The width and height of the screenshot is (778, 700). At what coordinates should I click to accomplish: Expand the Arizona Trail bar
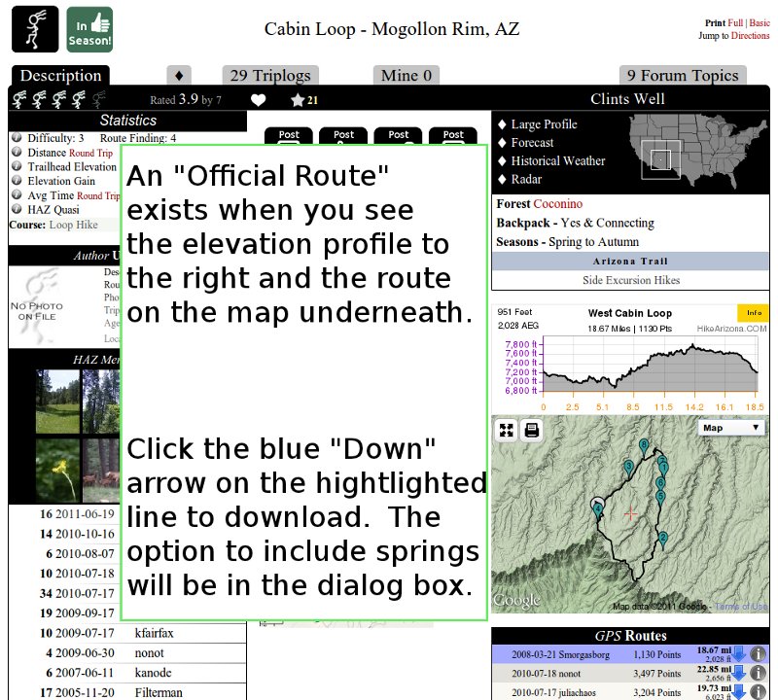point(630,262)
